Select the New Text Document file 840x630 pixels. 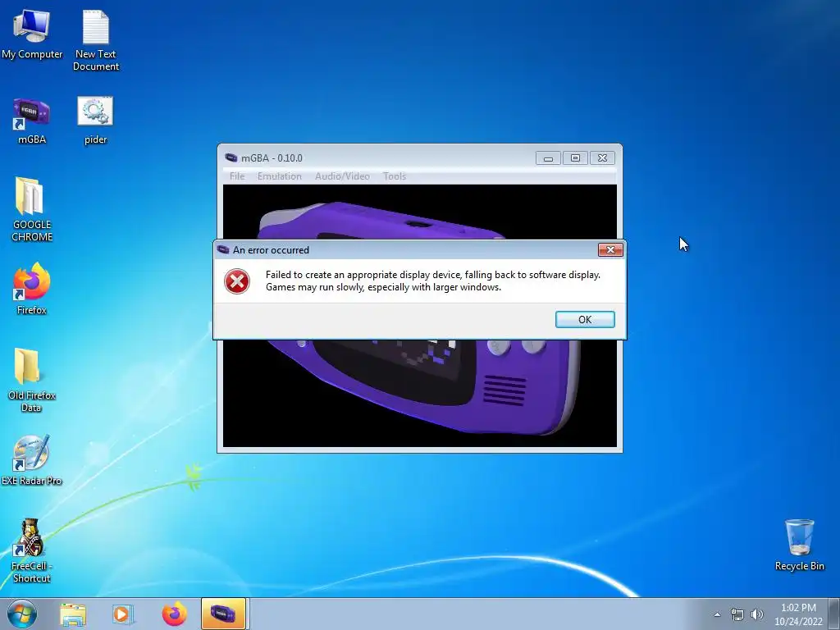(96, 40)
